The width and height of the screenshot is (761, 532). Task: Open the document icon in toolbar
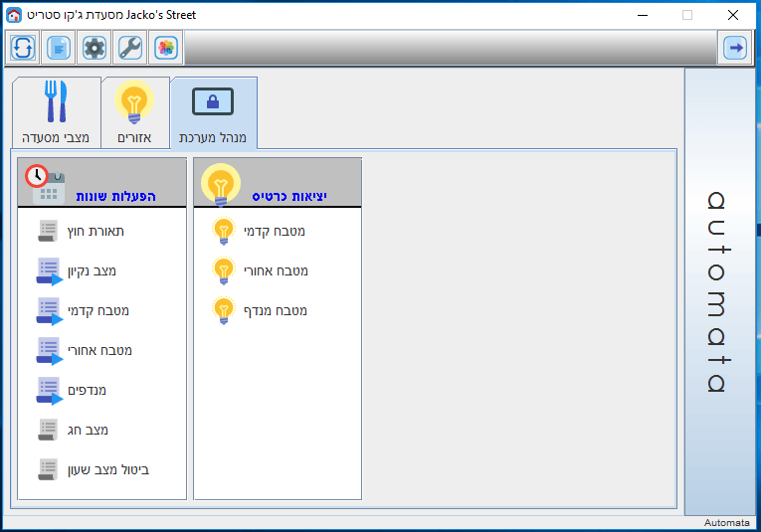click(60, 47)
